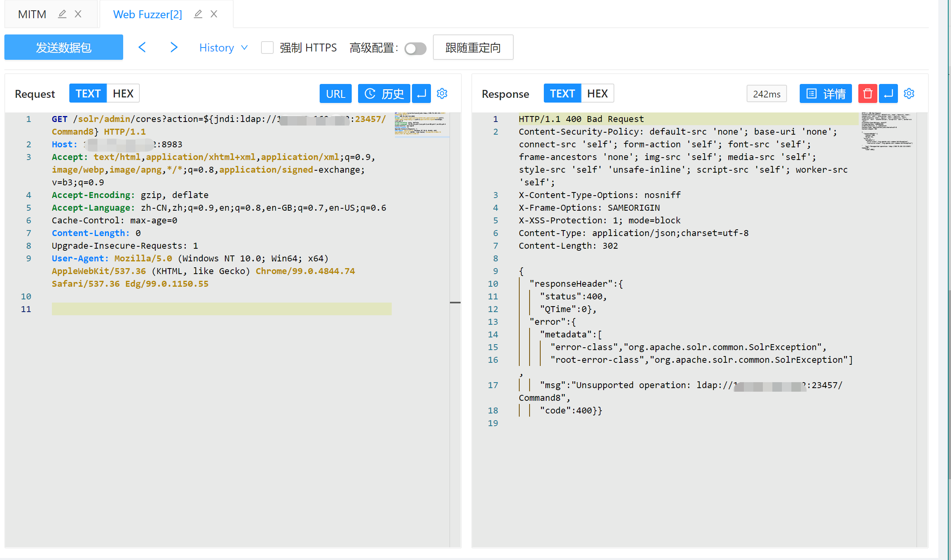Screen dimensions: 951x560
Task: Close the Web Fuzzer[2] tab
Action: (214, 14)
